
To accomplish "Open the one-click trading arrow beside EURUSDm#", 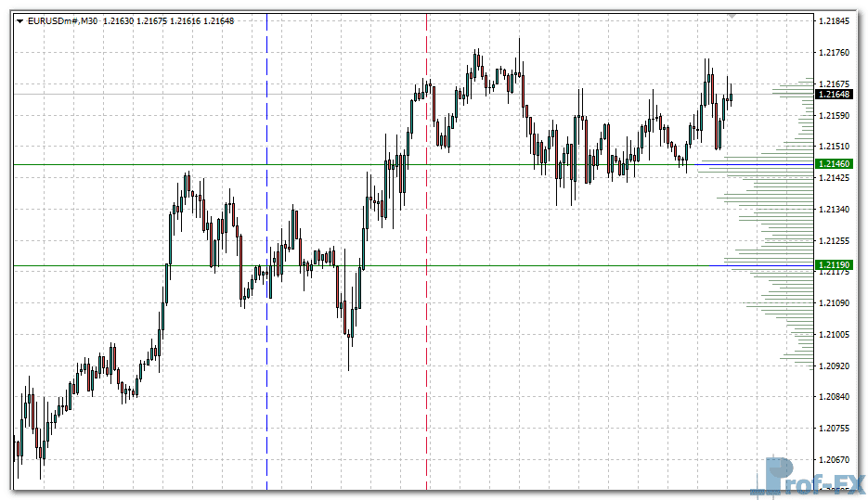I will [x=20, y=20].
